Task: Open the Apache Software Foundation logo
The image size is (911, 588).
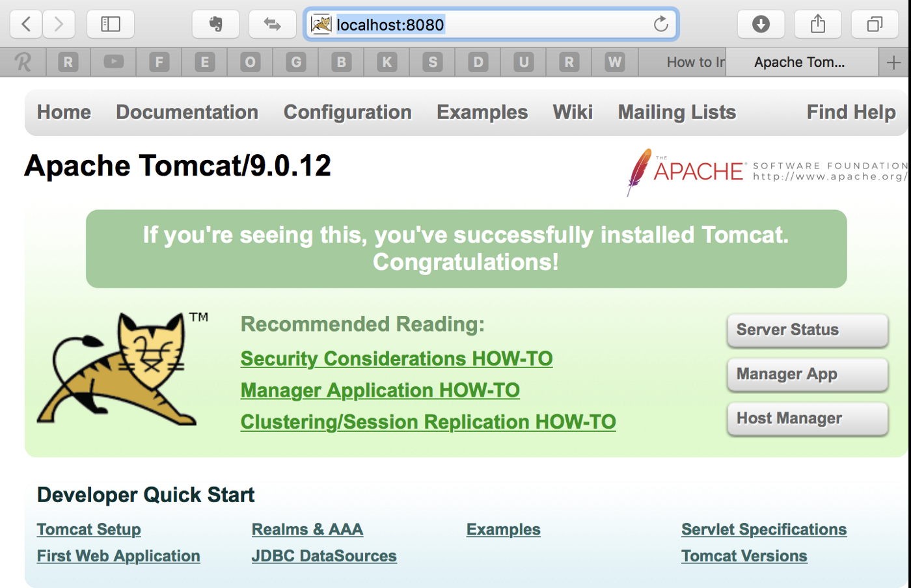Action: (x=767, y=172)
